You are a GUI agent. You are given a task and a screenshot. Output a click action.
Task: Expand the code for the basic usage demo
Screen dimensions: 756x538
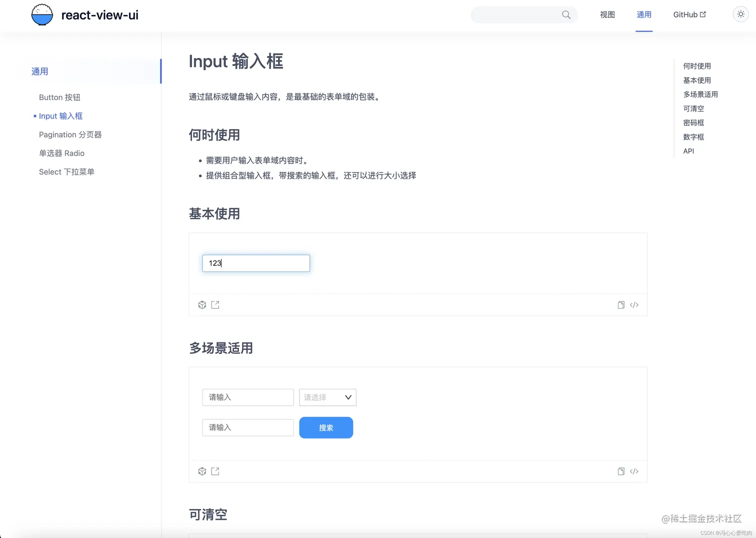click(634, 305)
